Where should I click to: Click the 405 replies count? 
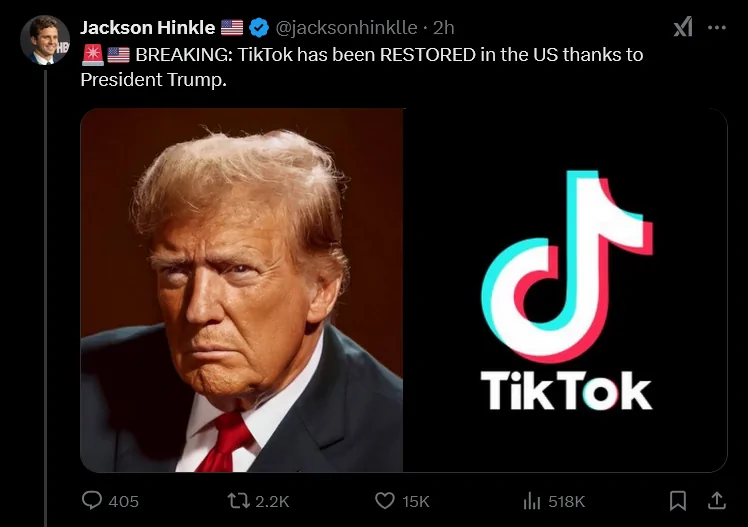point(124,501)
